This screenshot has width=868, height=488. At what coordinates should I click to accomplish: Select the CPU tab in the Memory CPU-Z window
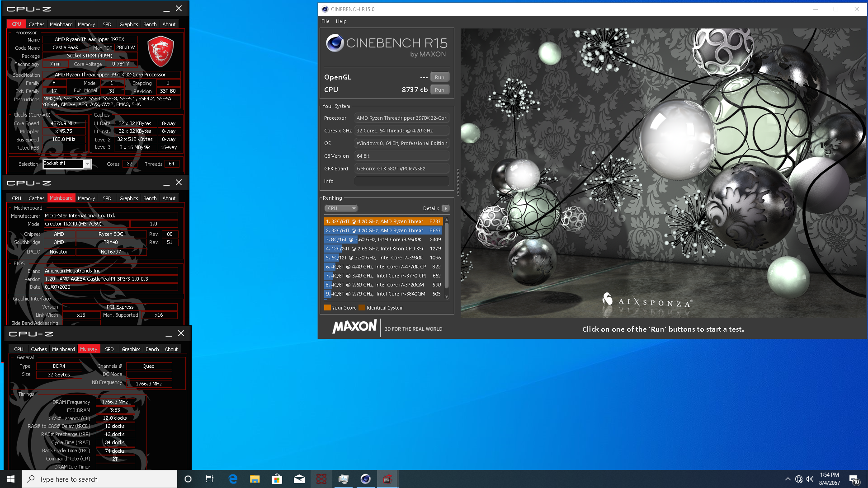pyautogui.click(x=19, y=349)
